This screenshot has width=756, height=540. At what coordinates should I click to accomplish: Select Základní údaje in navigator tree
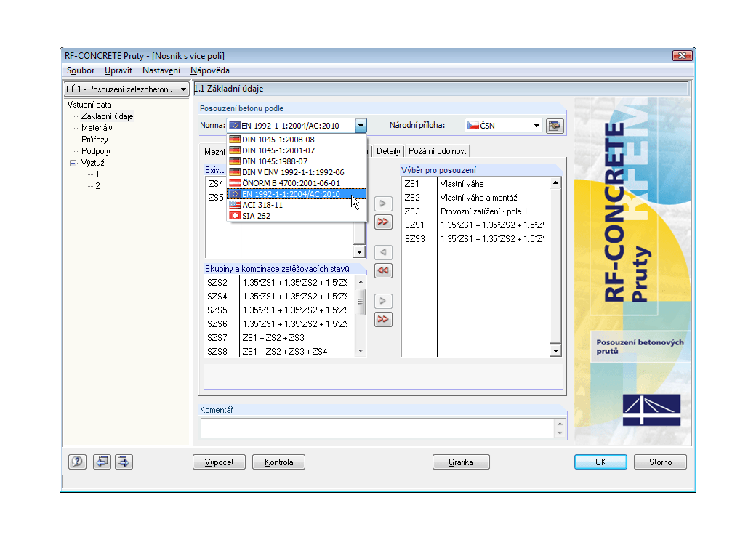pos(107,116)
